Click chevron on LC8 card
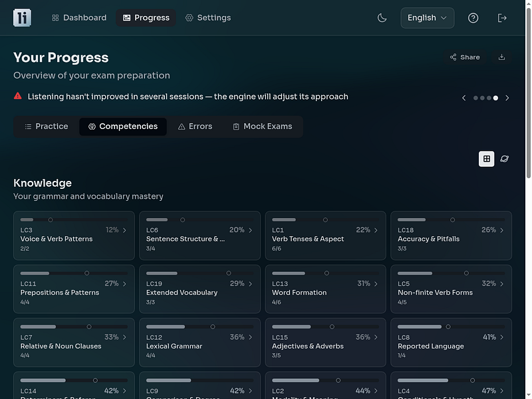The width and height of the screenshot is (532, 399). click(502, 337)
